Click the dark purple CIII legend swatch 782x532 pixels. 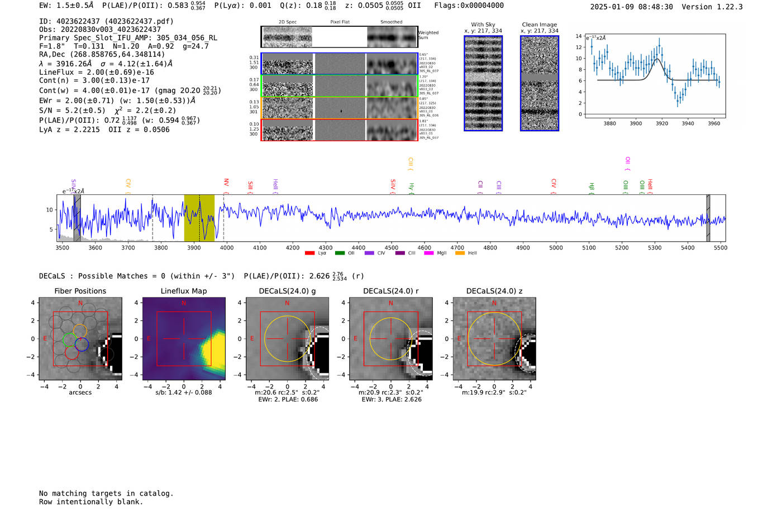[399, 253]
